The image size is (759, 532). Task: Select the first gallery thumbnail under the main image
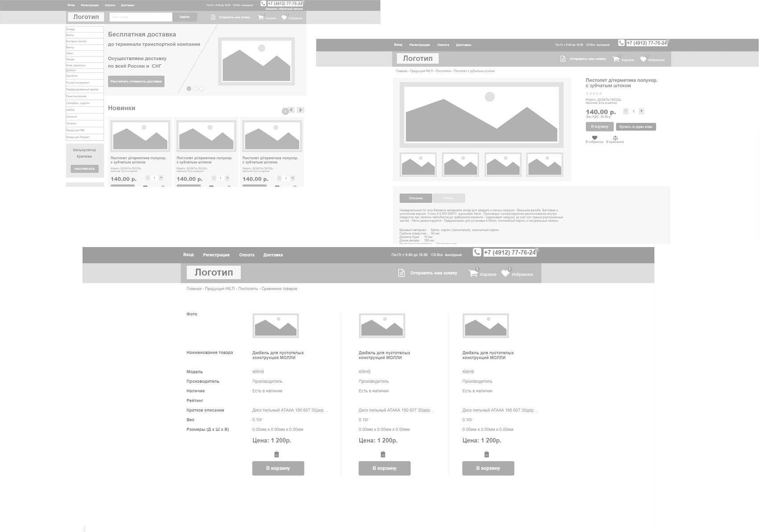(x=418, y=165)
